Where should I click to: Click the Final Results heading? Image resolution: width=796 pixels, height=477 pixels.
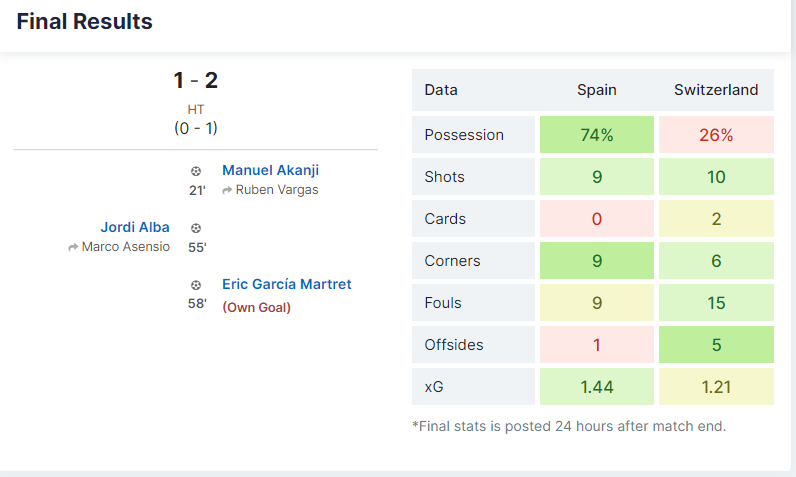[x=84, y=21]
